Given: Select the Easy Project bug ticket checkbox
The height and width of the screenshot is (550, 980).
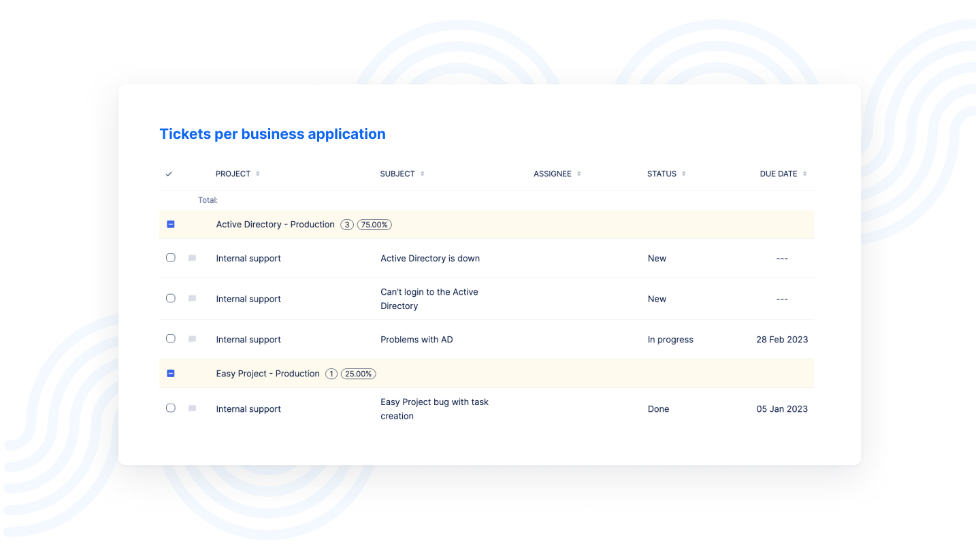Looking at the screenshot, I should click(171, 408).
